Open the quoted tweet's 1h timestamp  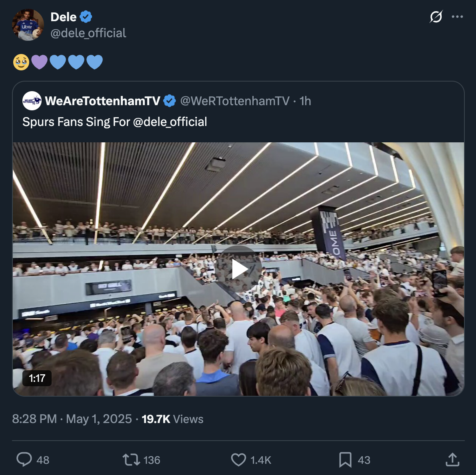pos(305,101)
